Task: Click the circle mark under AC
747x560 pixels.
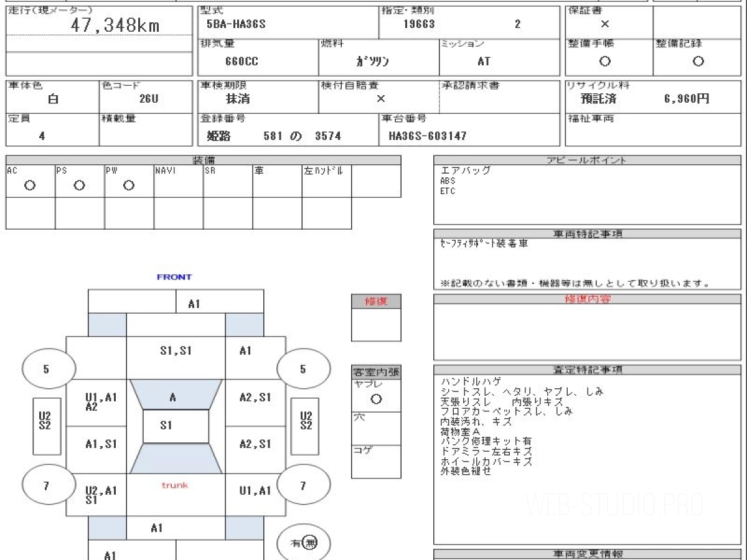Action: [30, 185]
